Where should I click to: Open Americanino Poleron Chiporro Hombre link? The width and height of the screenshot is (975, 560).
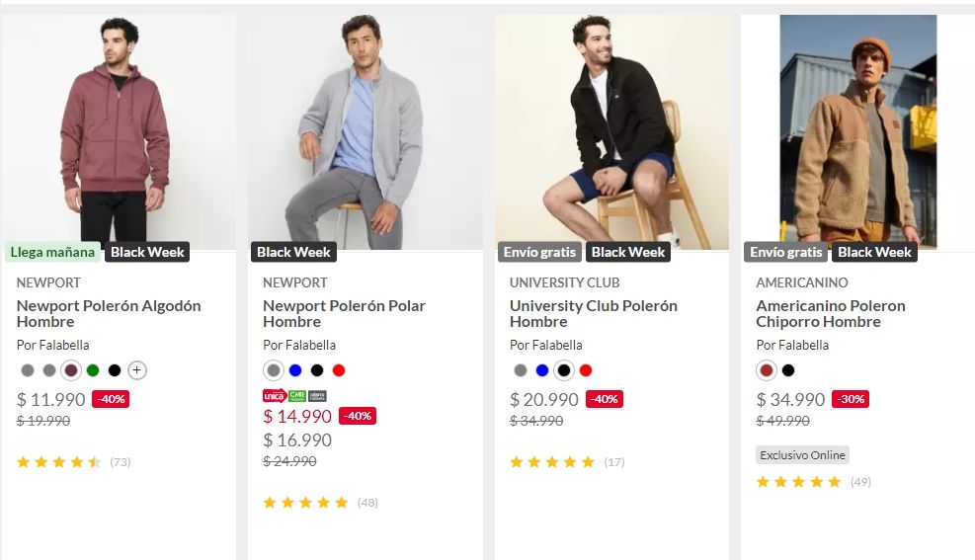(831, 313)
